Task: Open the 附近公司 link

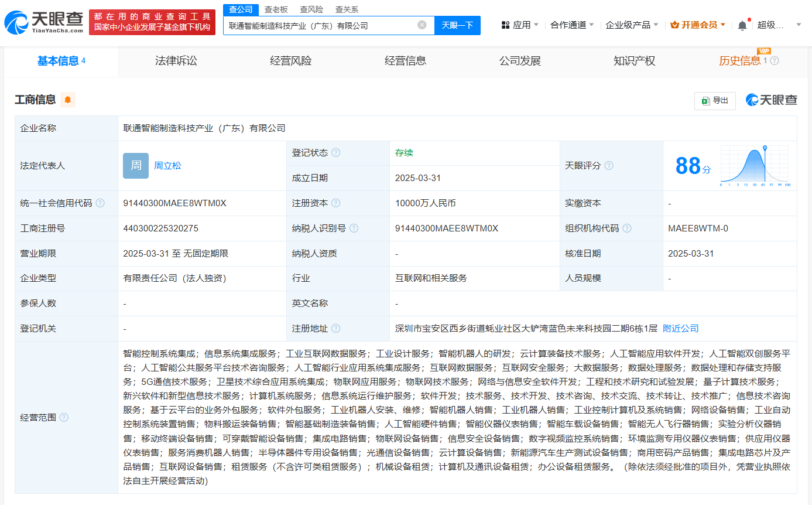Action: point(680,329)
